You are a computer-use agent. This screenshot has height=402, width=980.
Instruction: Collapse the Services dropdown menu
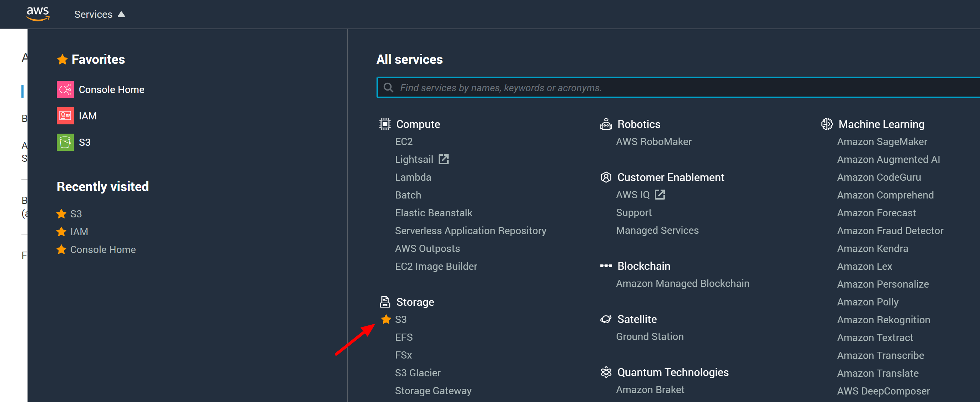coord(99,15)
